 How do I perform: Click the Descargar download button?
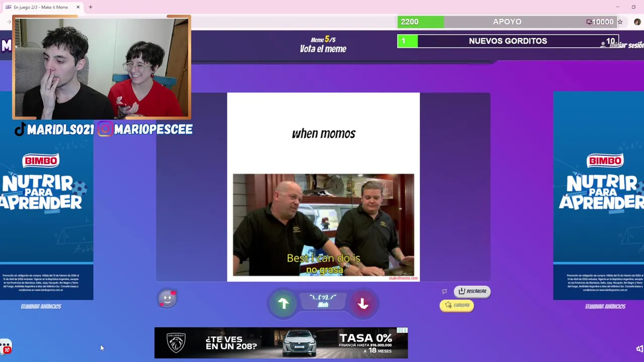[472, 291]
